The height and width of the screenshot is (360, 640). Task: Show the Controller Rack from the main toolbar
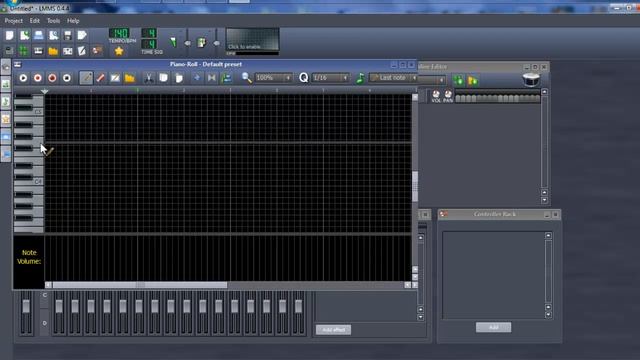pyautogui.click(x=97, y=51)
